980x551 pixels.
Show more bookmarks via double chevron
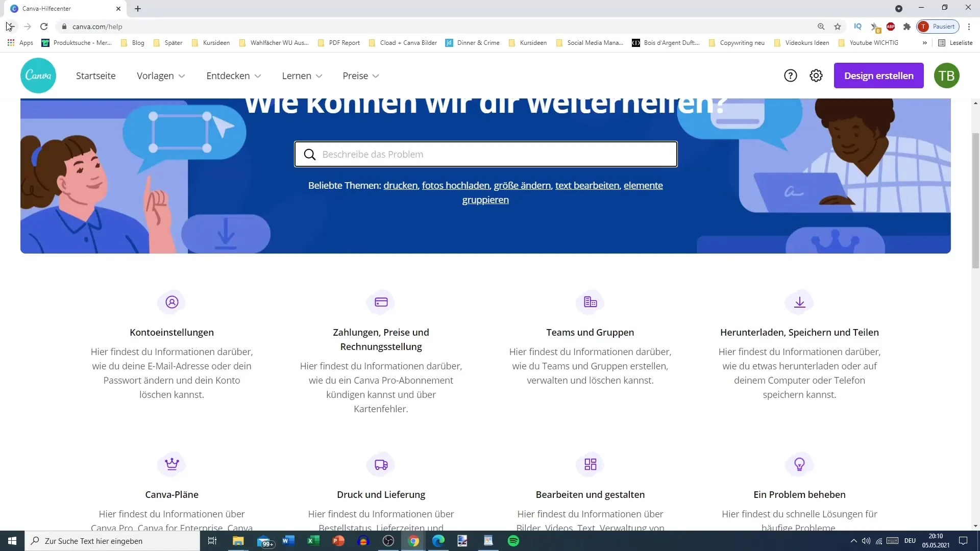tap(924, 43)
